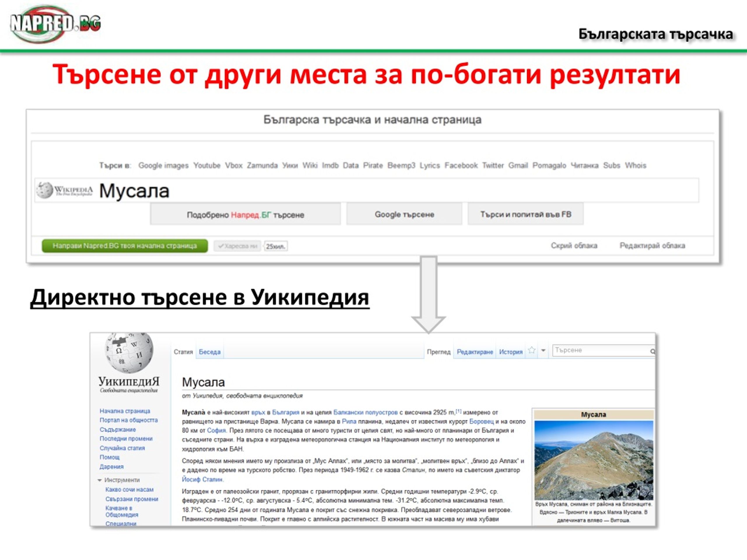Click Търси и попитай във FB button

tap(526, 214)
